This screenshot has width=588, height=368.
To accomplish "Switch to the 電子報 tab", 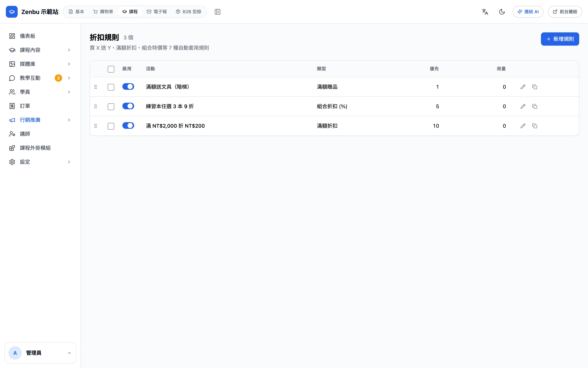I will coord(157,12).
